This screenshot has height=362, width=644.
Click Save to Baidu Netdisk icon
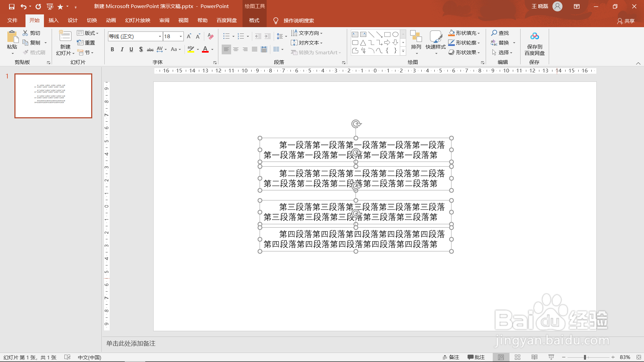pos(535,36)
